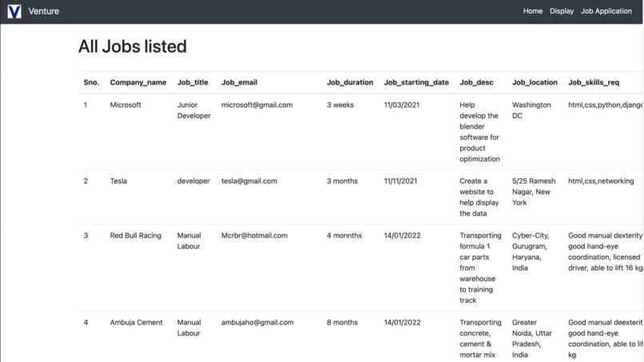The image size is (644, 362).
Task: Select the Microsoft company cell
Action: coord(125,105)
